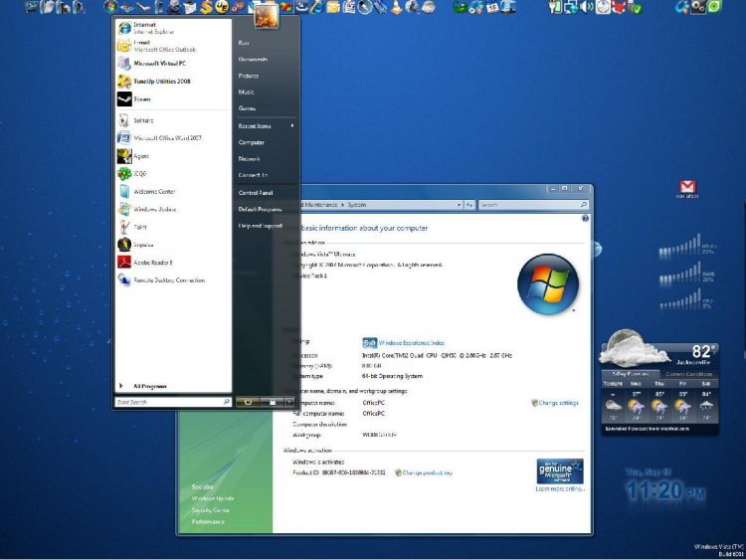Open the Windows Experience Index link
The width and height of the screenshot is (746, 560).
pyautogui.click(x=412, y=343)
